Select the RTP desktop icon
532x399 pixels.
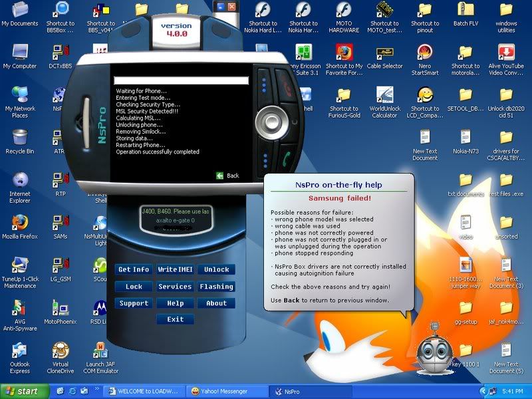coord(61,184)
